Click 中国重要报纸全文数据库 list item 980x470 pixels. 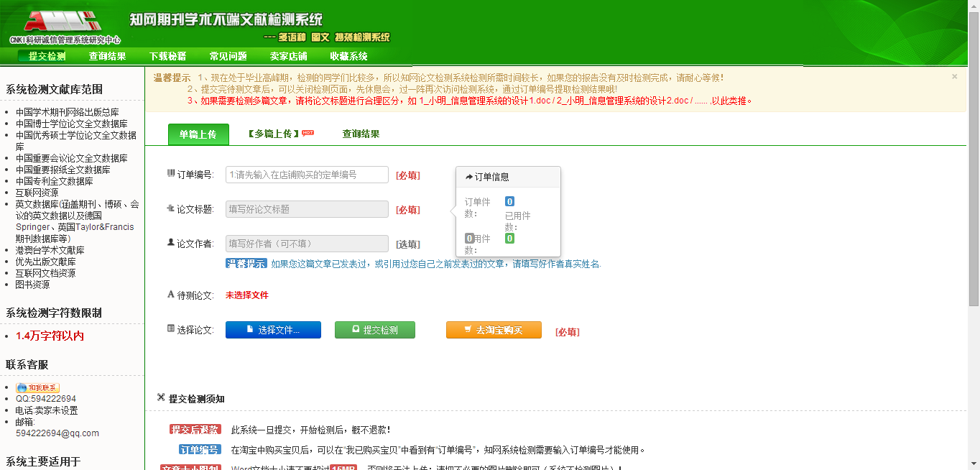[63, 170]
